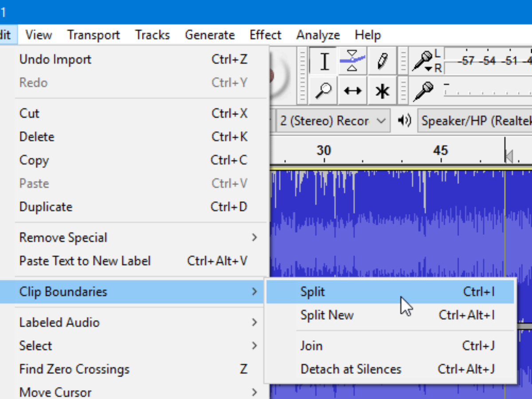Select the Time Shift tool

click(352, 90)
